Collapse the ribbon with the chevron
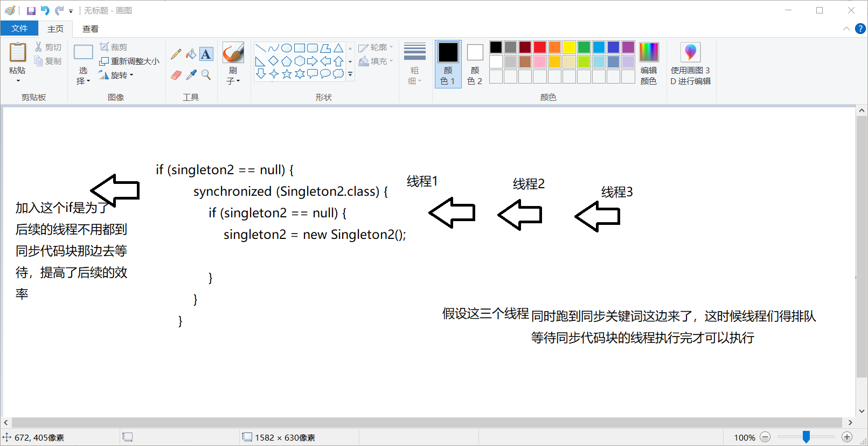868x446 pixels. tap(846, 29)
